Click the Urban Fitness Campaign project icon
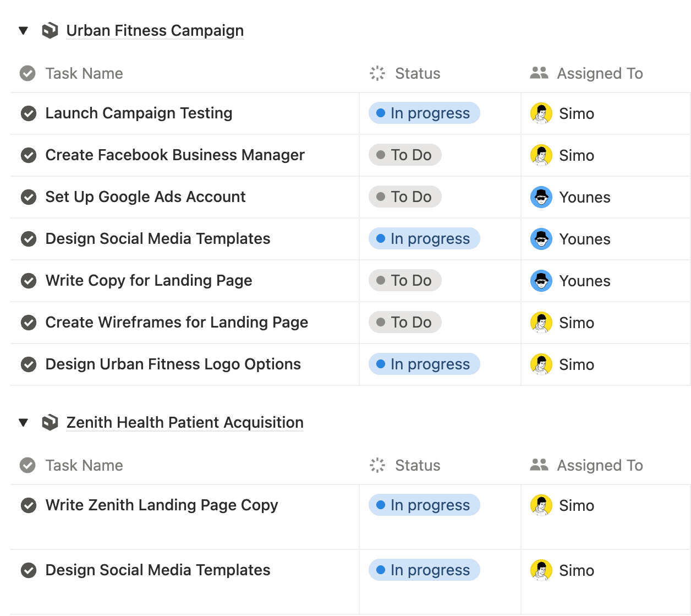 50,30
